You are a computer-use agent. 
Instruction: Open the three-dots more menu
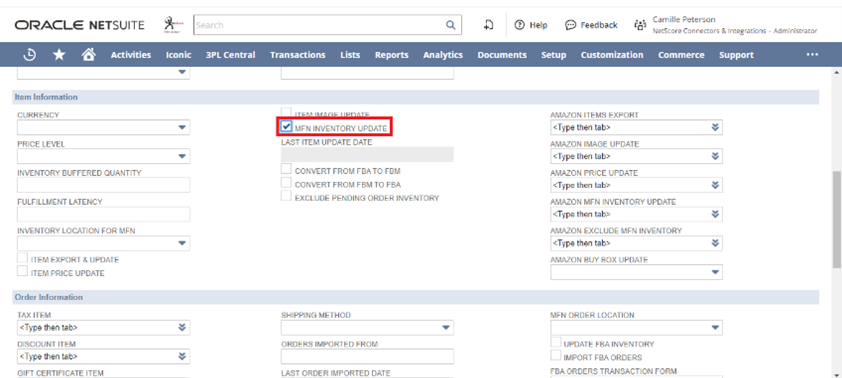(x=812, y=55)
